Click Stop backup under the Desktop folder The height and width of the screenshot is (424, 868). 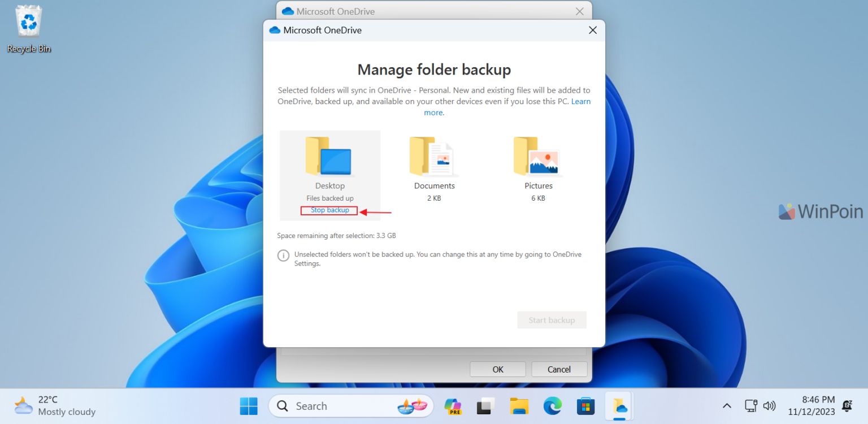329,210
